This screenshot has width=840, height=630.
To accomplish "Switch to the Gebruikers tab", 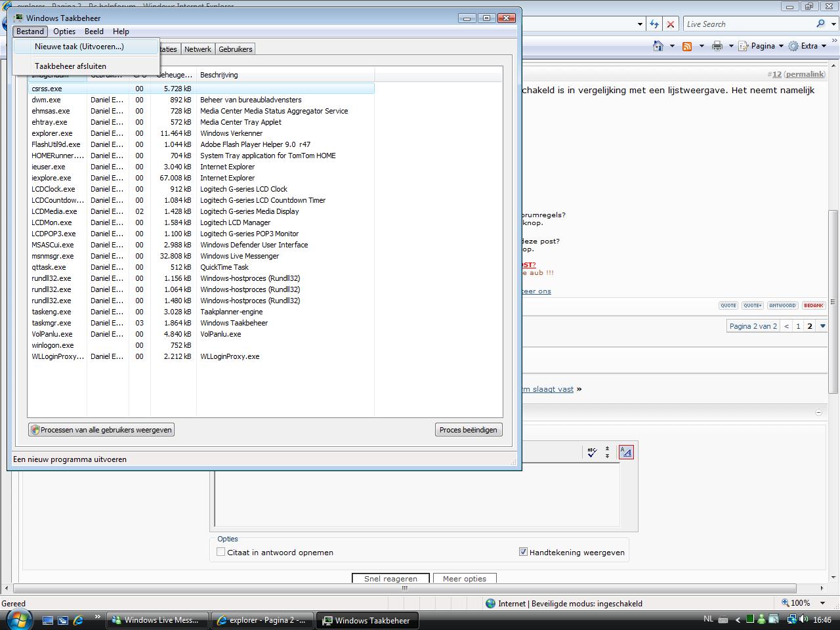I will coord(235,49).
